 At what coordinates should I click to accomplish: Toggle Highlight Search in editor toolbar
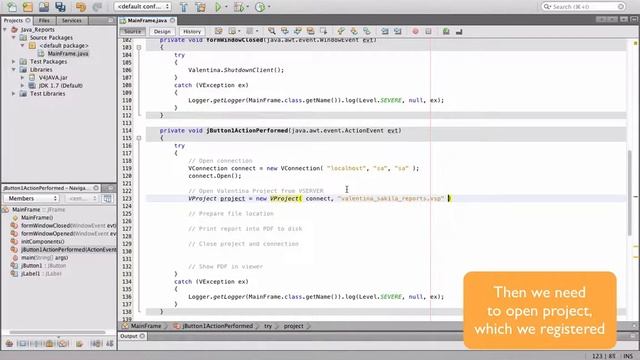[x=311, y=31]
